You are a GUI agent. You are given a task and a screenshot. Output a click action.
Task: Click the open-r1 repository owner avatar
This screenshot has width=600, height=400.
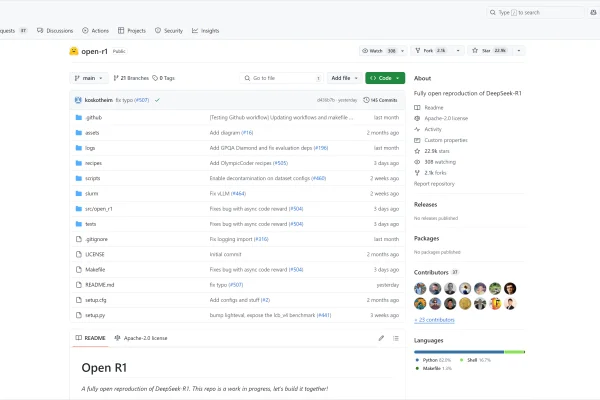(74, 51)
